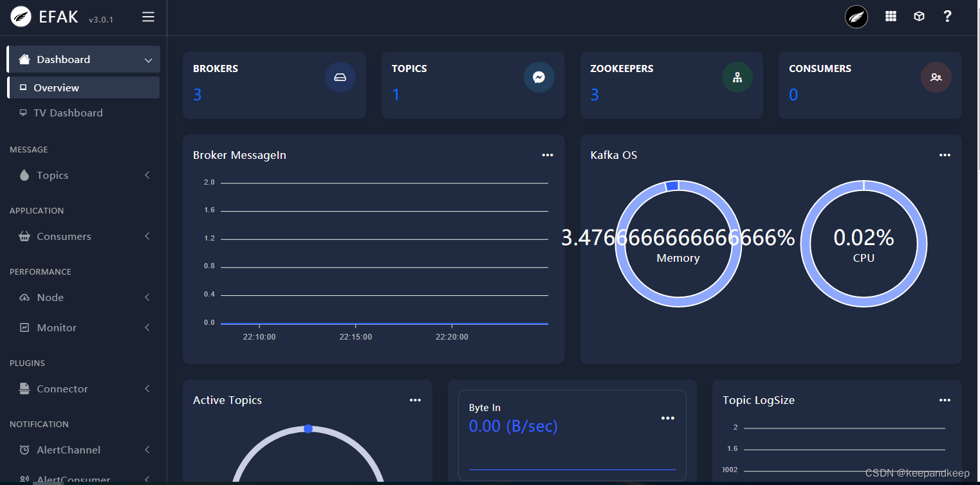This screenshot has height=485, width=980.
Task: Open the Monitor sidebar item
Action: pos(84,327)
